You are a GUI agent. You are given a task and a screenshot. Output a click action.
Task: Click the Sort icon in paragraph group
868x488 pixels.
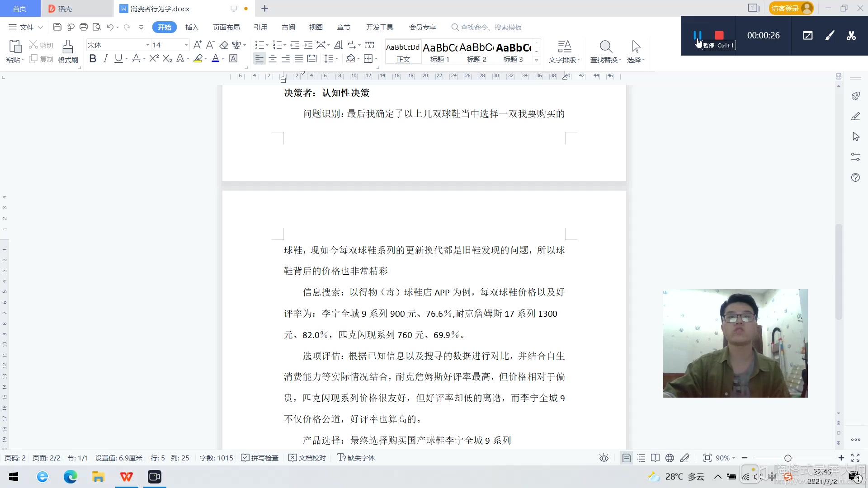[339, 45]
